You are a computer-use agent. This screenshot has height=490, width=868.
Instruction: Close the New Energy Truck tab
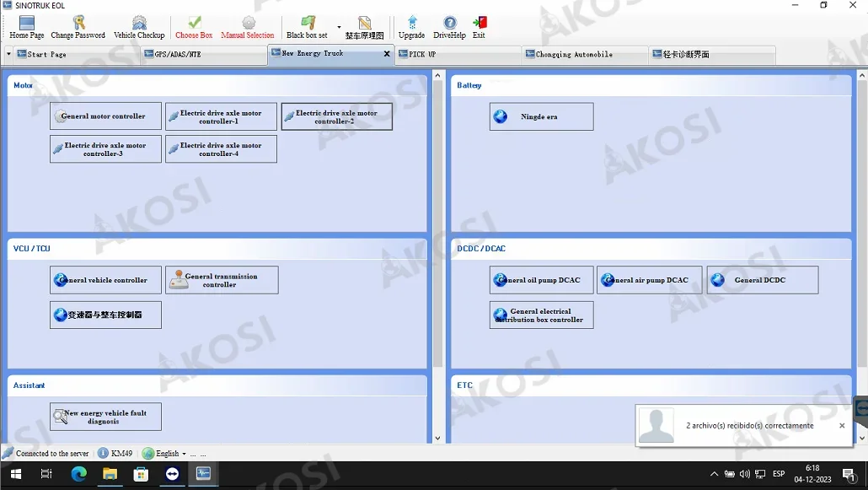(387, 54)
